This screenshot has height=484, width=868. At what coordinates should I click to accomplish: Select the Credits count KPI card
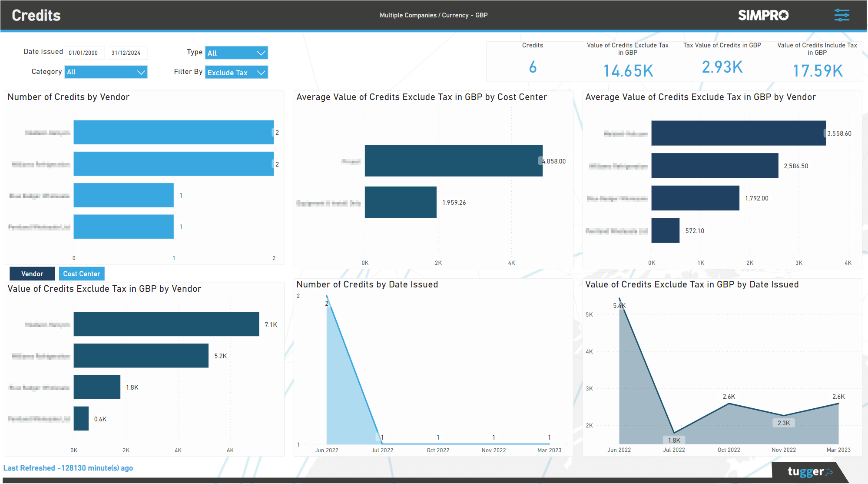[533, 61]
